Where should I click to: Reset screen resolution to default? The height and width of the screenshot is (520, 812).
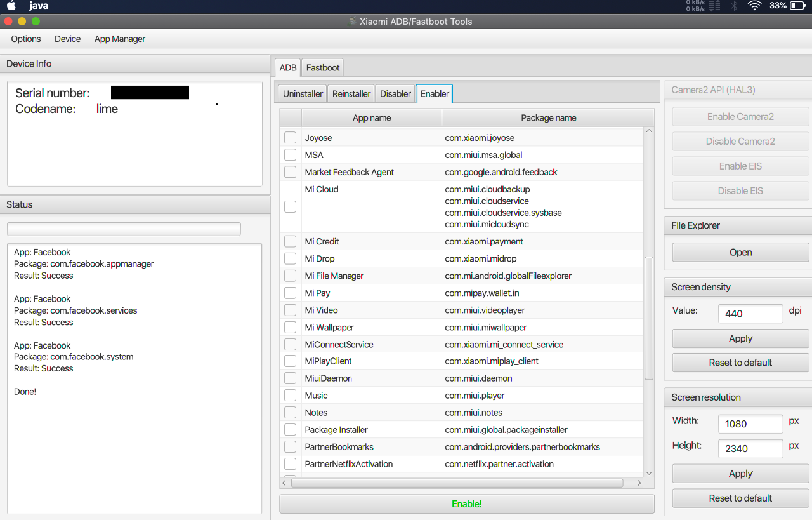740,498
